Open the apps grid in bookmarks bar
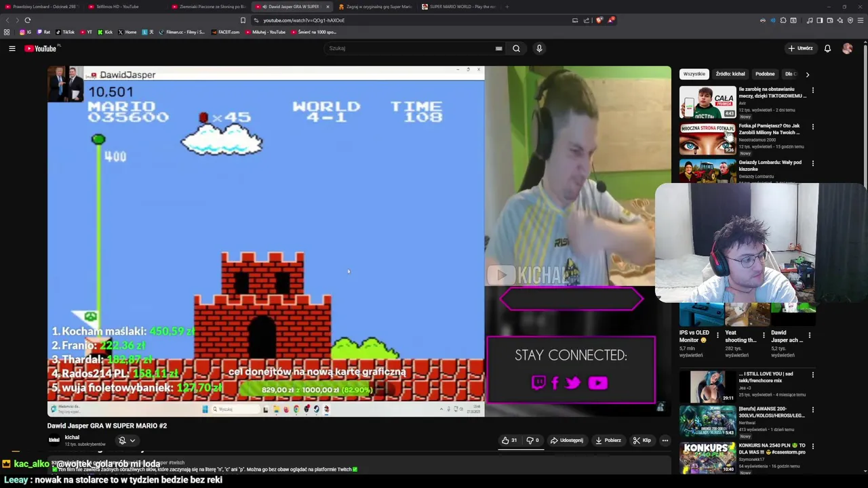The image size is (868, 488). click(x=7, y=32)
